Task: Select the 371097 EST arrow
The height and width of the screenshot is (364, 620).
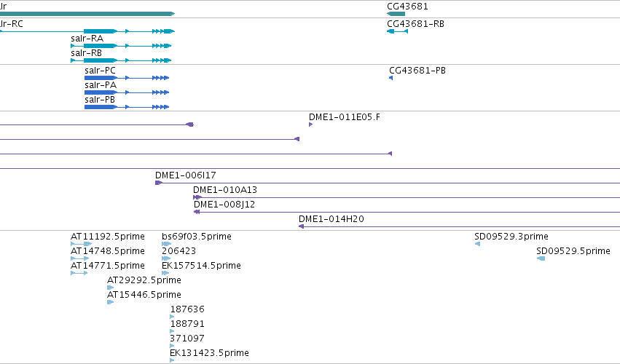Action: 172,346
